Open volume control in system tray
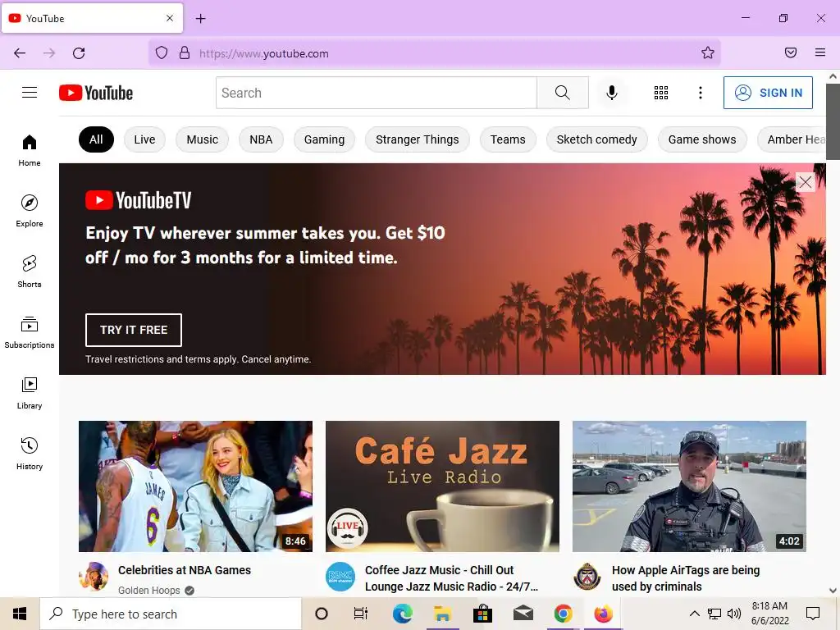Viewport: 840px width, 630px height. tap(734, 614)
